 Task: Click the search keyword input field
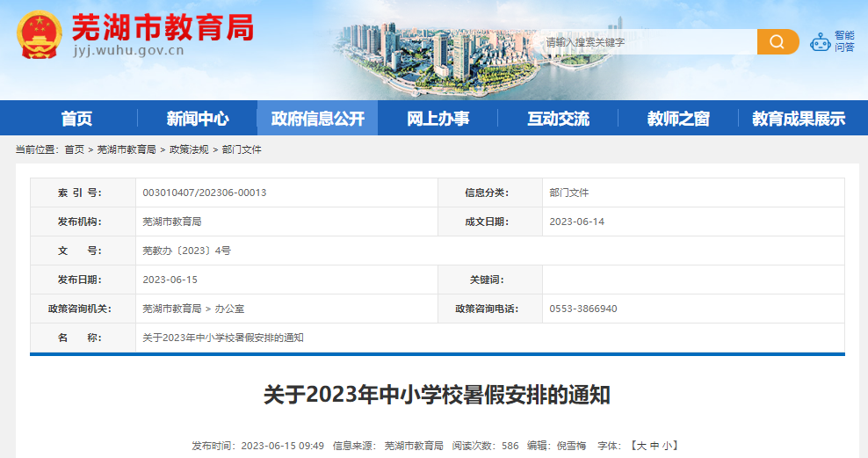[648, 41]
